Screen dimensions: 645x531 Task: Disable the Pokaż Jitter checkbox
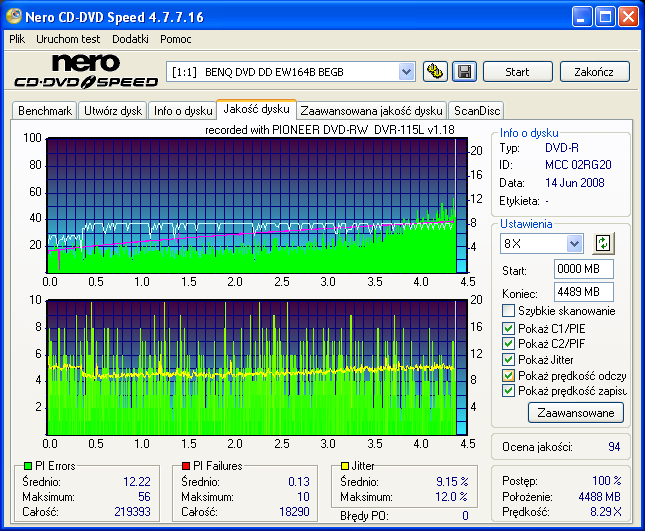tap(508, 359)
